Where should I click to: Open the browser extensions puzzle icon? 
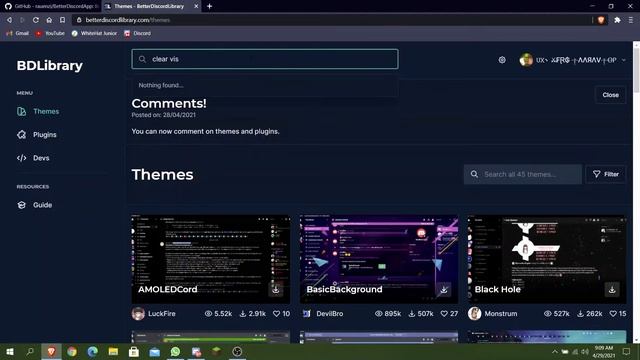(617, 20)
